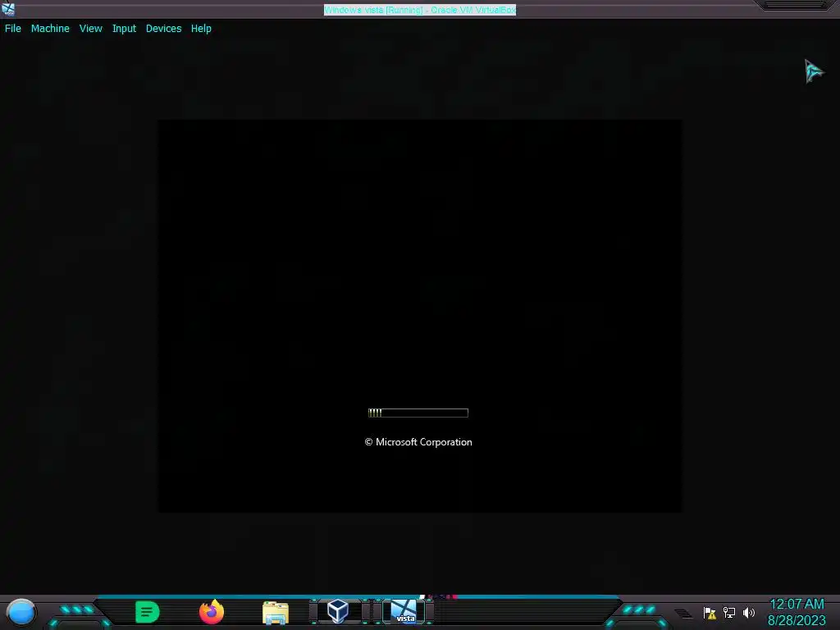This screenshot has height=630, width=840.
Task: Open File Explorer from the taskbar
Action: click(276, 612)
